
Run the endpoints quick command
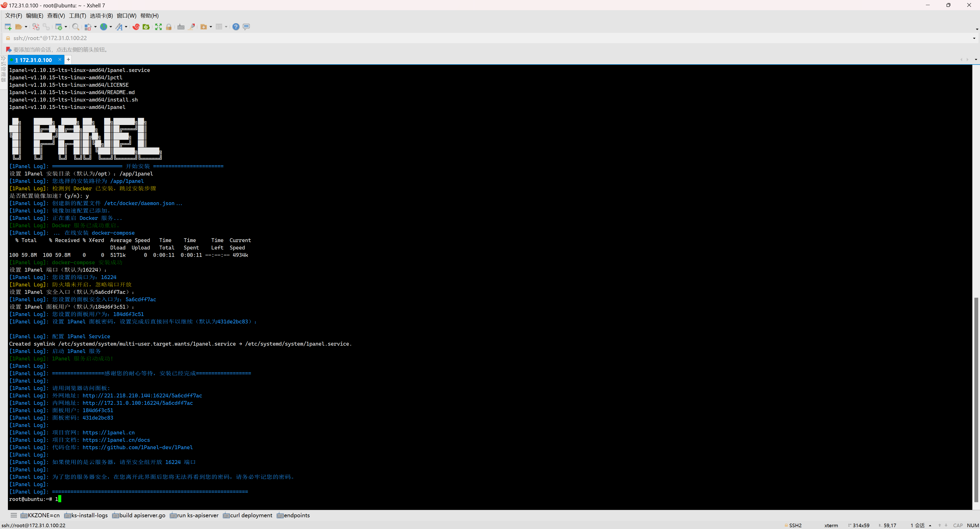click(x=293, y=515)
